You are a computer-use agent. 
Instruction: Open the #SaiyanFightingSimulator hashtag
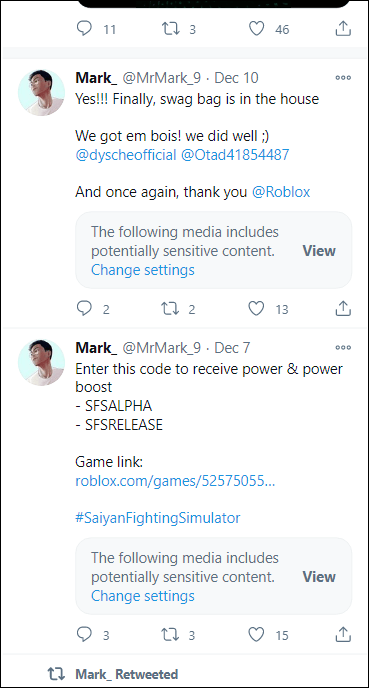158,518
